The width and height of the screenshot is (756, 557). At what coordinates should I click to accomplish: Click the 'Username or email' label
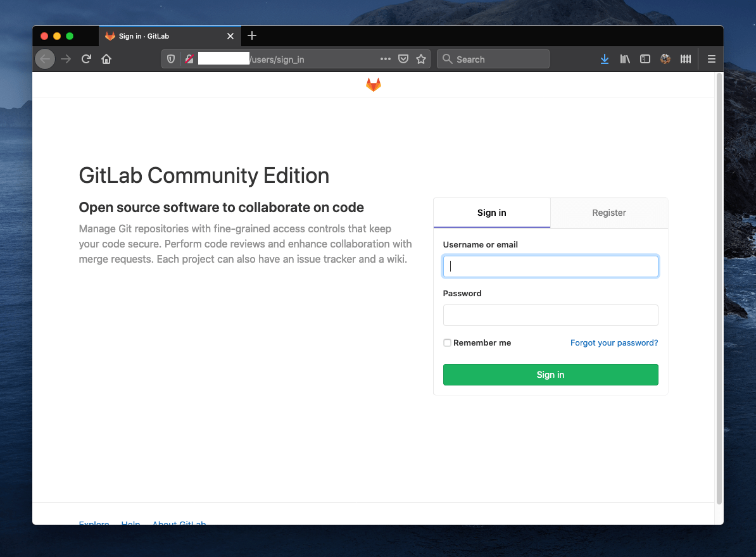tap(480, 245)
